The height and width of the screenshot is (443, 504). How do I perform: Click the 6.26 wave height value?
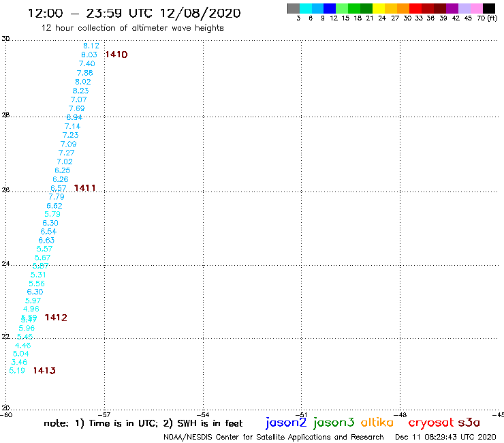click(61, 179)
